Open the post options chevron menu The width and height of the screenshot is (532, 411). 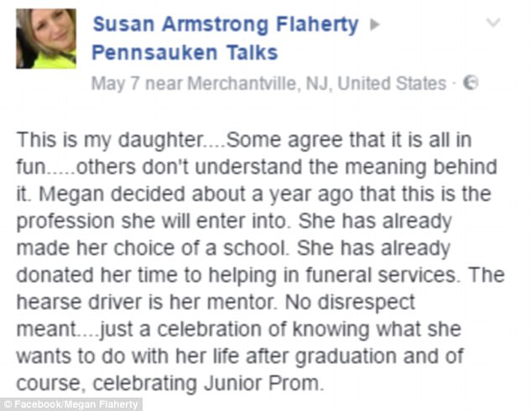[493, 23]
